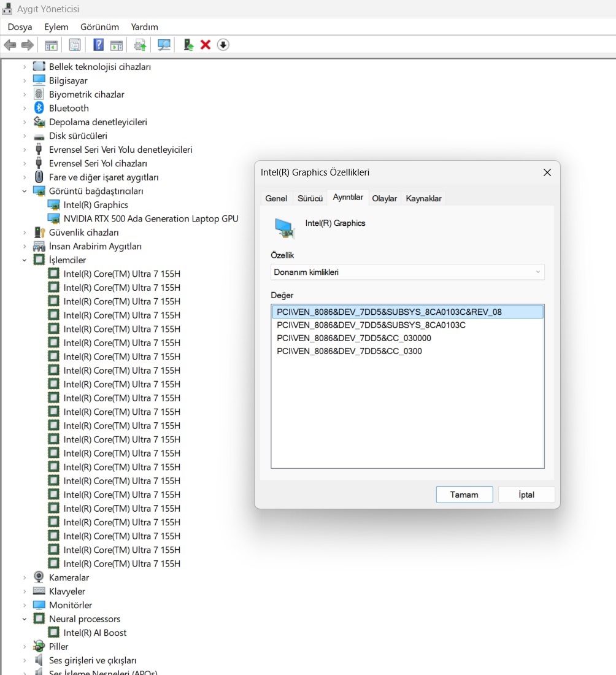Open the Eylem menu
616x675 pixels.
pyautogui.click(x=56, y=26)
